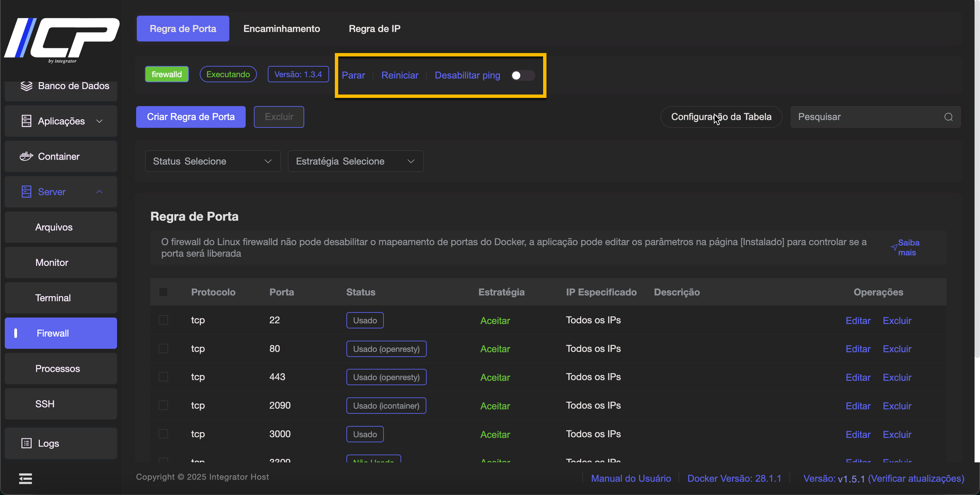Click the Container docker whale icon
Viewport: 980px width, 495px height.
(26, 156)
